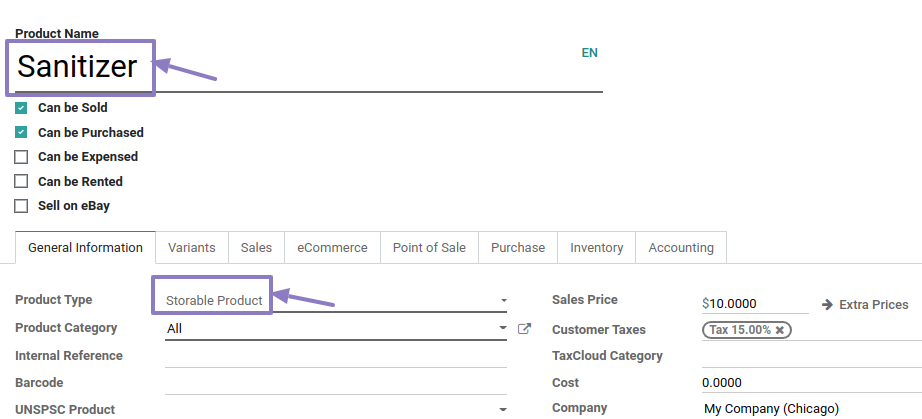Click the Barcode input field

point(335,383)
